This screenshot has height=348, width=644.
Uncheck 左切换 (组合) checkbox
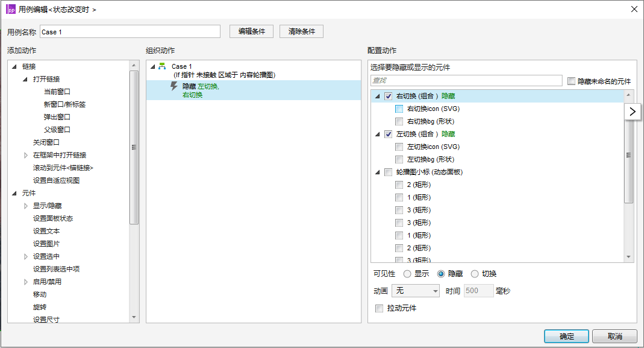coord(388,134)
